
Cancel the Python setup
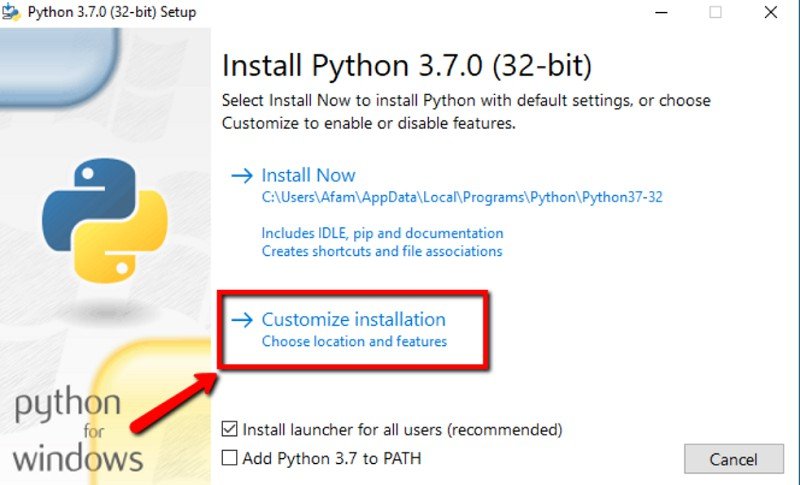(x=734, y=459)
